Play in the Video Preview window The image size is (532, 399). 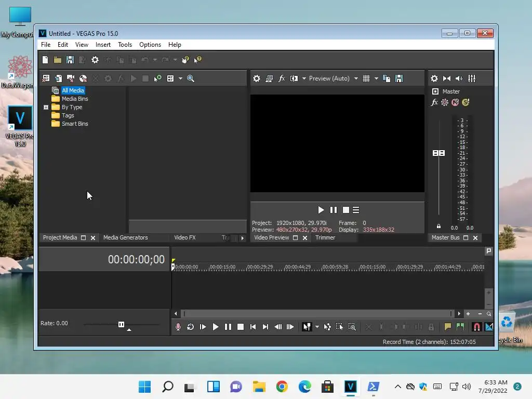click(x=321, y=210)
